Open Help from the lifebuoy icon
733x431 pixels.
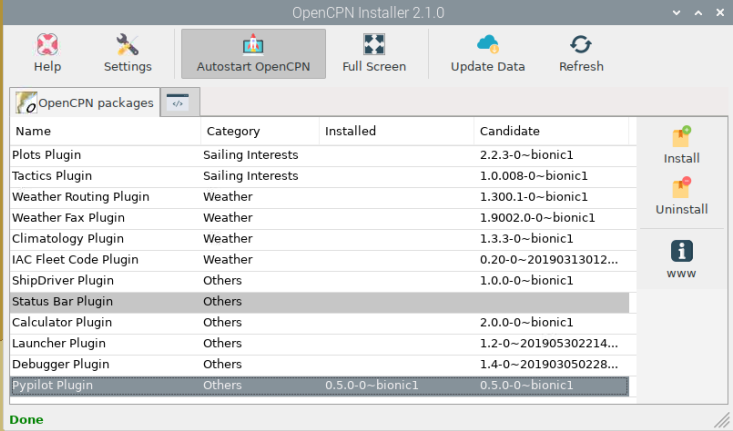47,53
